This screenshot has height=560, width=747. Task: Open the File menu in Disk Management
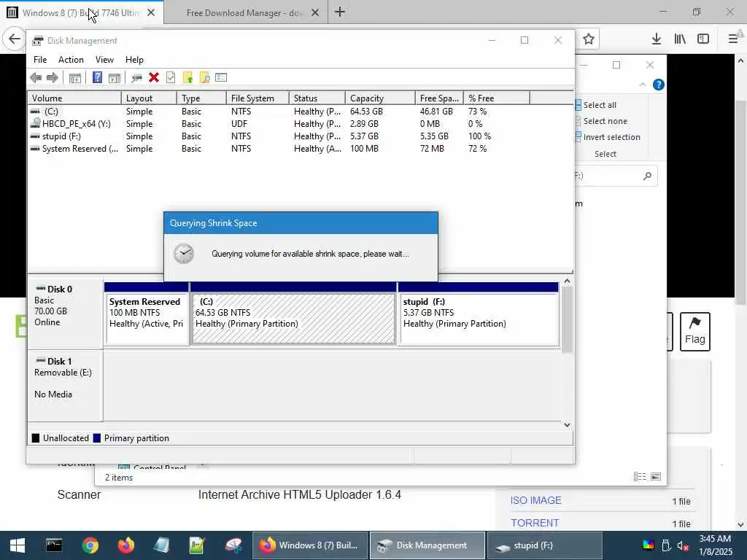40,60
